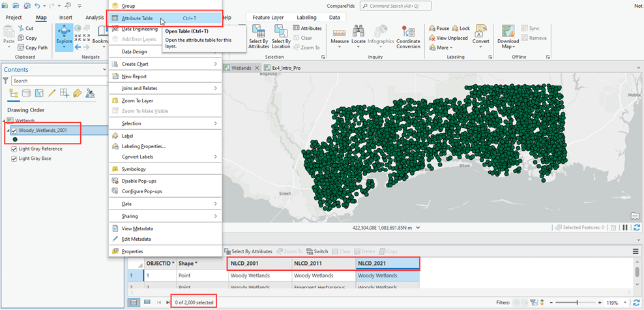Select List By Editing pencil icon

point(51,93)
